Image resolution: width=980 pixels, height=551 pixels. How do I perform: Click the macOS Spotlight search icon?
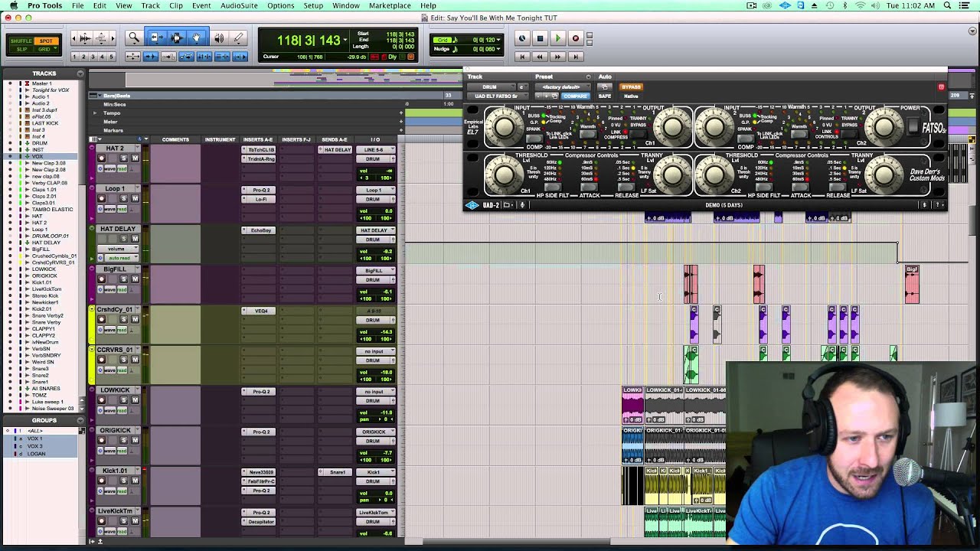[947, 5]
